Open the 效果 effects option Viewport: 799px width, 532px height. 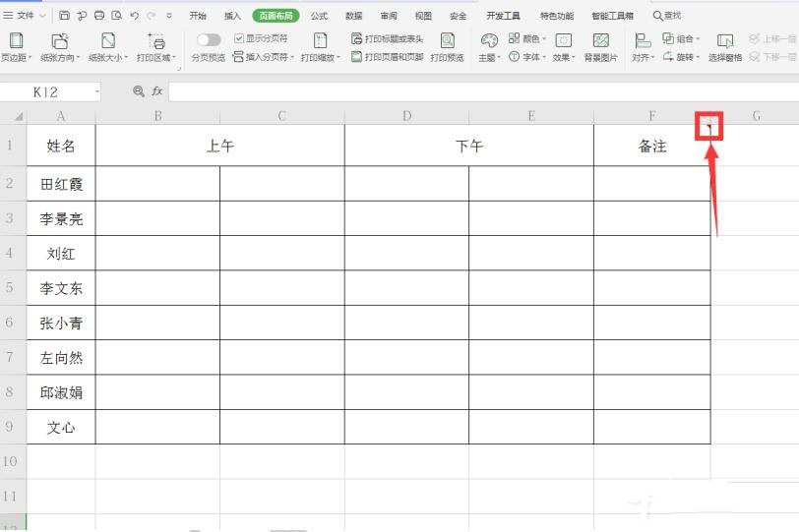563,47
